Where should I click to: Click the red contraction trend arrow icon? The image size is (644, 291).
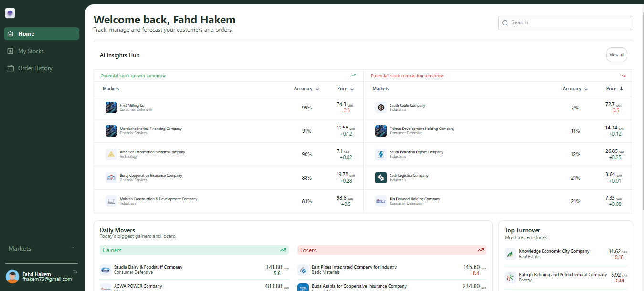(623, 75)
